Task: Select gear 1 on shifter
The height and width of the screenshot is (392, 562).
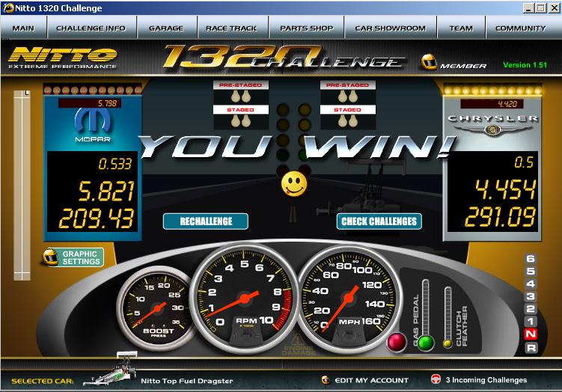Action: [x=531, y=322]
